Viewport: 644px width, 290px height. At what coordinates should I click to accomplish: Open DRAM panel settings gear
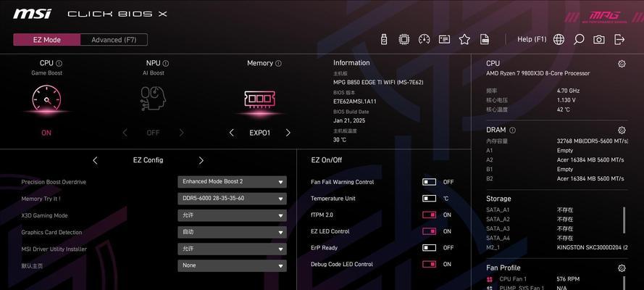(x=622, y=130)
